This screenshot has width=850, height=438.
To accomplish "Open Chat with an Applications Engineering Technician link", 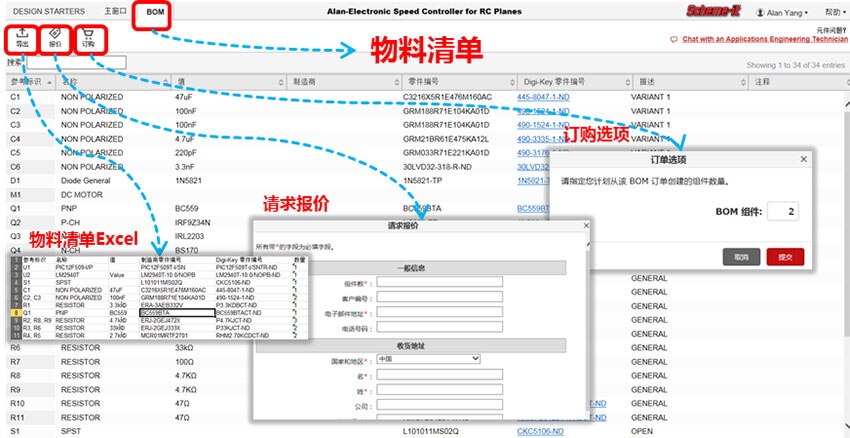I will tap(765, 40).
